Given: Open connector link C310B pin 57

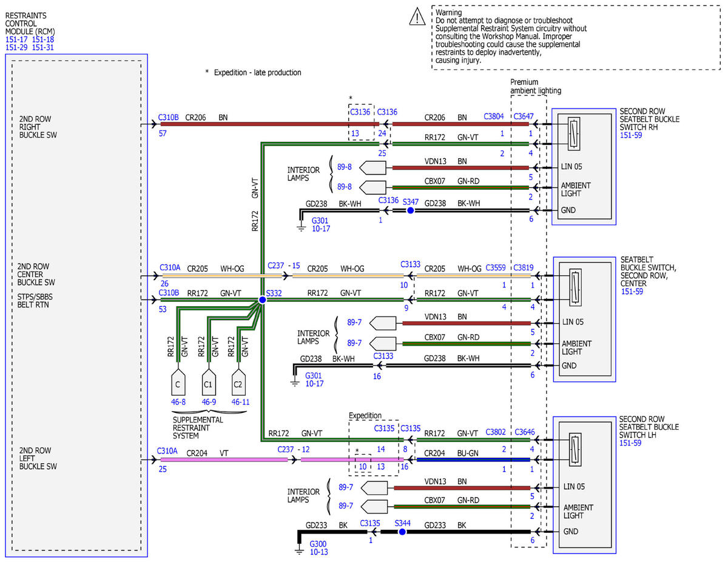Looking at the screenshot, I should coord(168,118).
